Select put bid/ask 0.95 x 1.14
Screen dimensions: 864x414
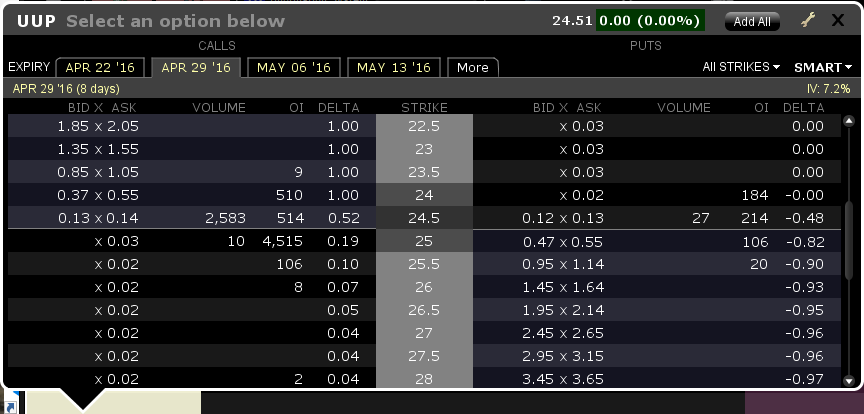click(x=563, y=264)
